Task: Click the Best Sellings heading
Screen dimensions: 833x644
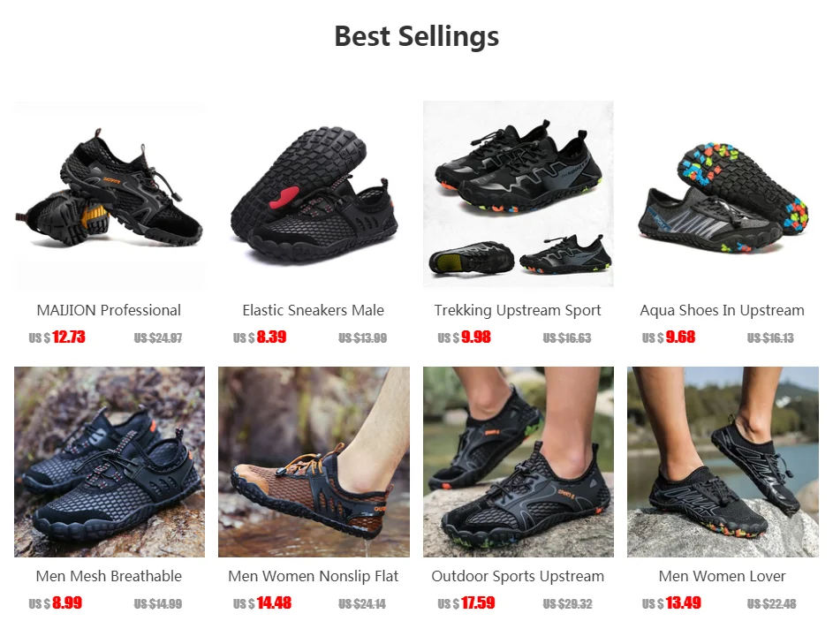Action: (x=417, y=37)
